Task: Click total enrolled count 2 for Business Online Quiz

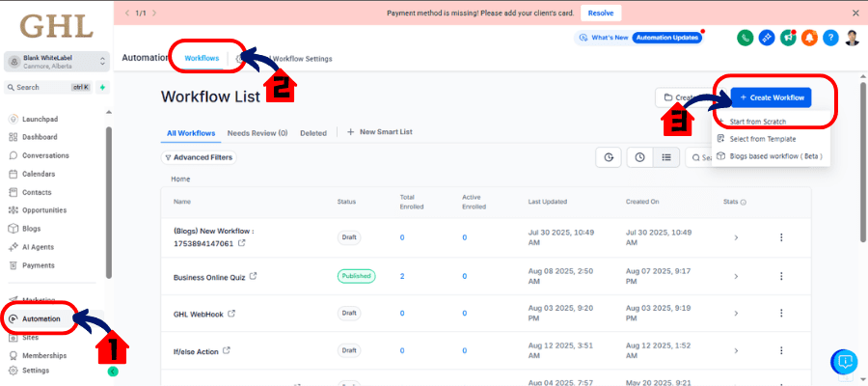Action: coord(402,276)
